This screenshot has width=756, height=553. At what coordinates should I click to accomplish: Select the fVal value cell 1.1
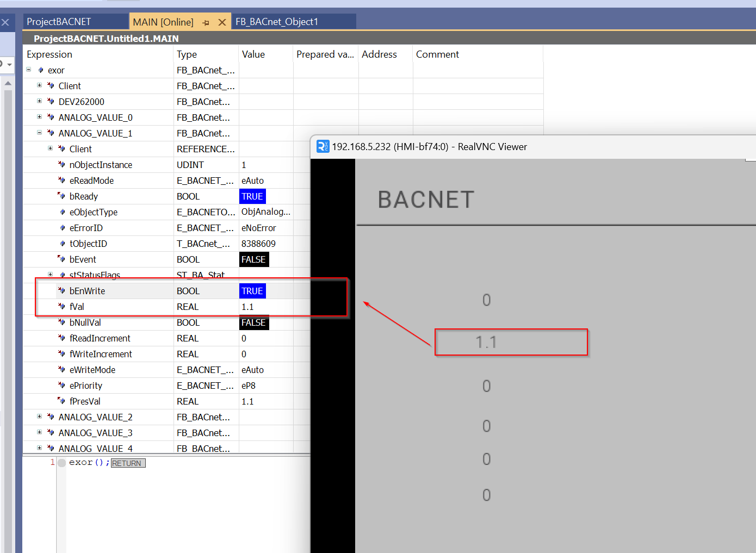(x=266, y=307)
